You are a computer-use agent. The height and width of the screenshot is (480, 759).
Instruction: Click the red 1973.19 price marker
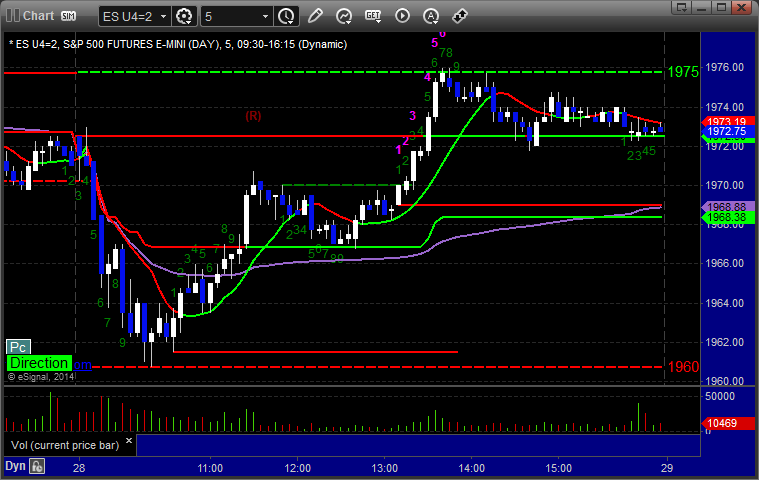[x=728, y=121]
